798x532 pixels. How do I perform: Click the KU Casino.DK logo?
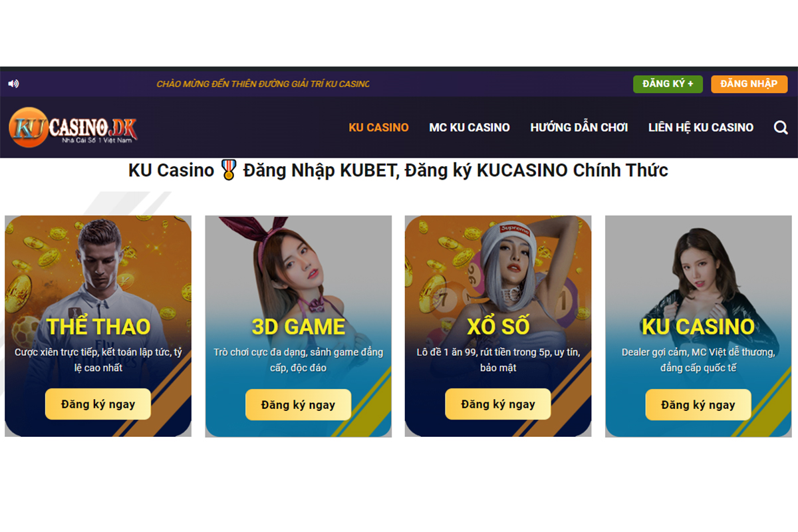coord(73,128)
